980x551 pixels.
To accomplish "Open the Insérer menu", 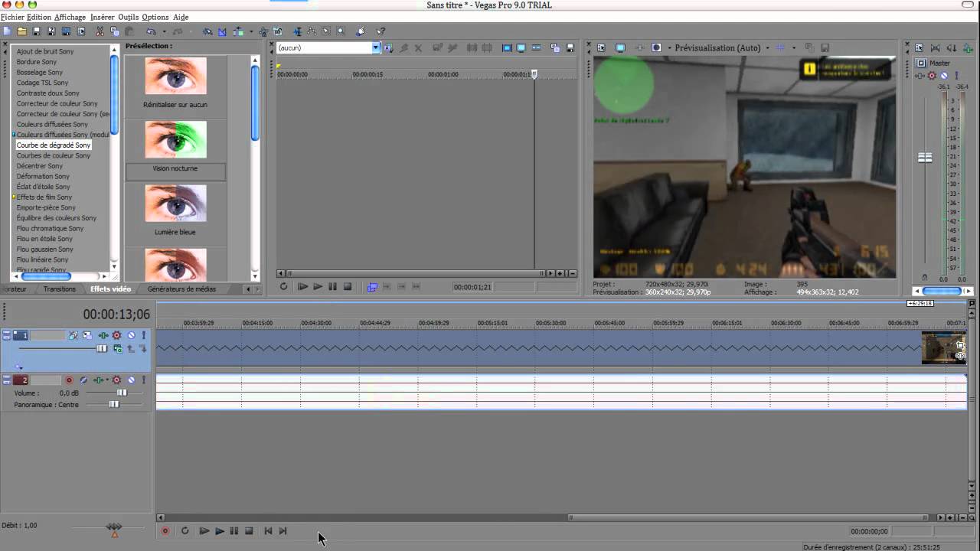I will [x=102, y=17].
